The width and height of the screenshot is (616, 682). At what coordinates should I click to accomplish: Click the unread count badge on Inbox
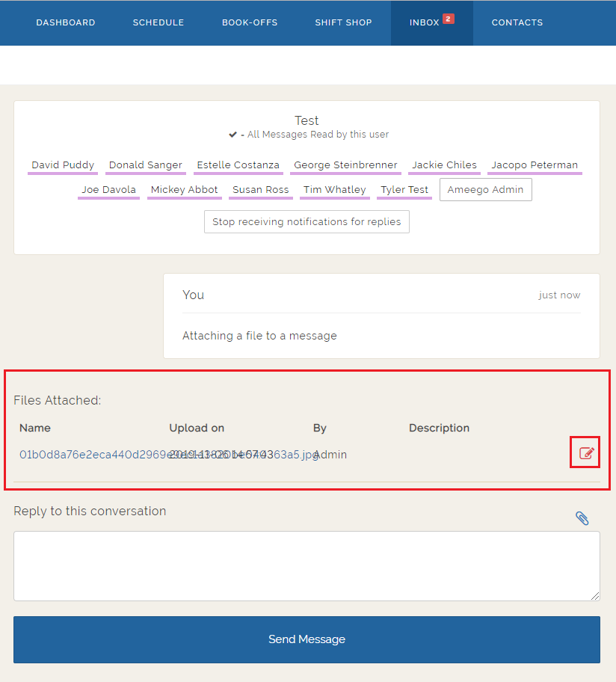(x=448, y=19)
